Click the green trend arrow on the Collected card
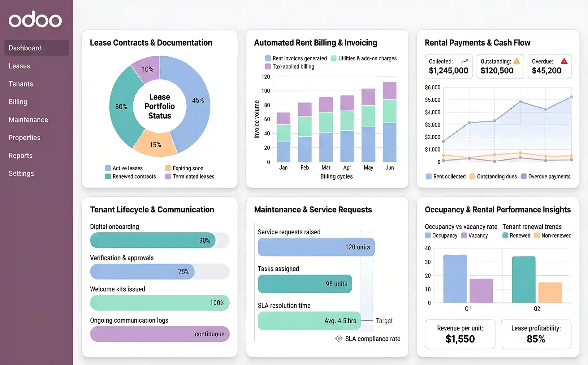The height and width of the screenshot is (365, 588). click(465, 61)
